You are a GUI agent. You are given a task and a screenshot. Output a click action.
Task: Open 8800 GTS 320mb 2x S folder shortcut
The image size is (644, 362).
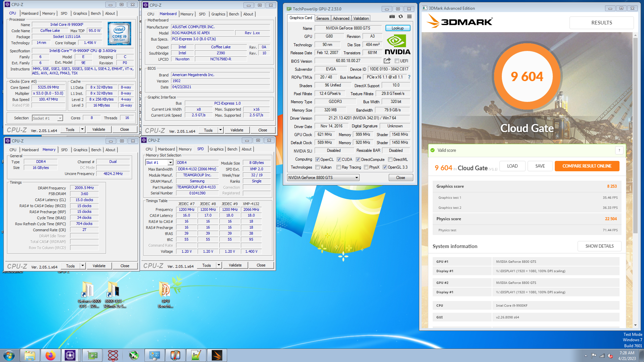pos(114,295)
